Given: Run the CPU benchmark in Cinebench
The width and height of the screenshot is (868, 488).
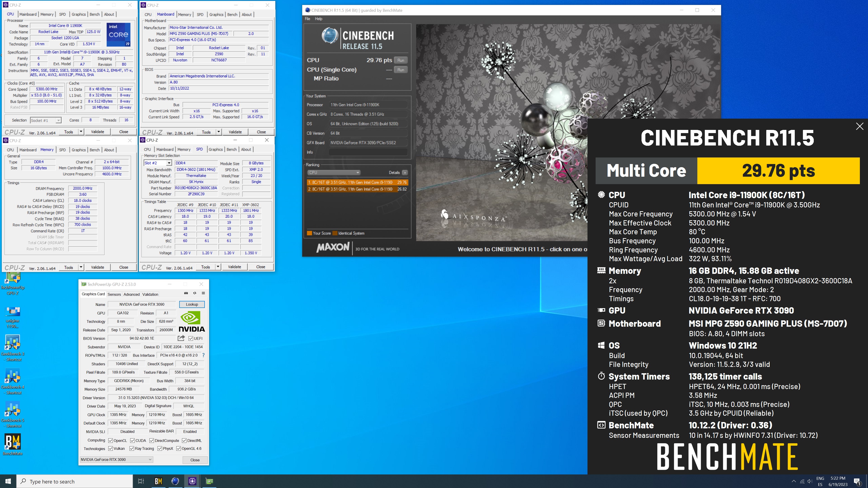Looking at the screenshot, I should (x=400, y=60).
